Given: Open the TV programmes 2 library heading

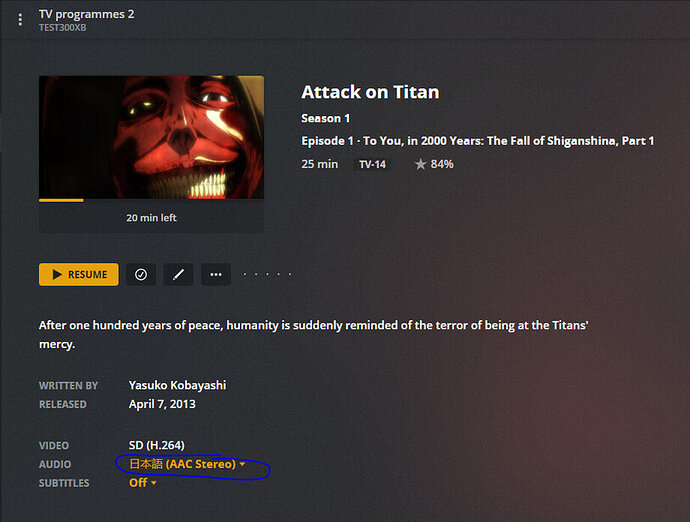Looking at the screenshot, I should [x=86, y=14].
